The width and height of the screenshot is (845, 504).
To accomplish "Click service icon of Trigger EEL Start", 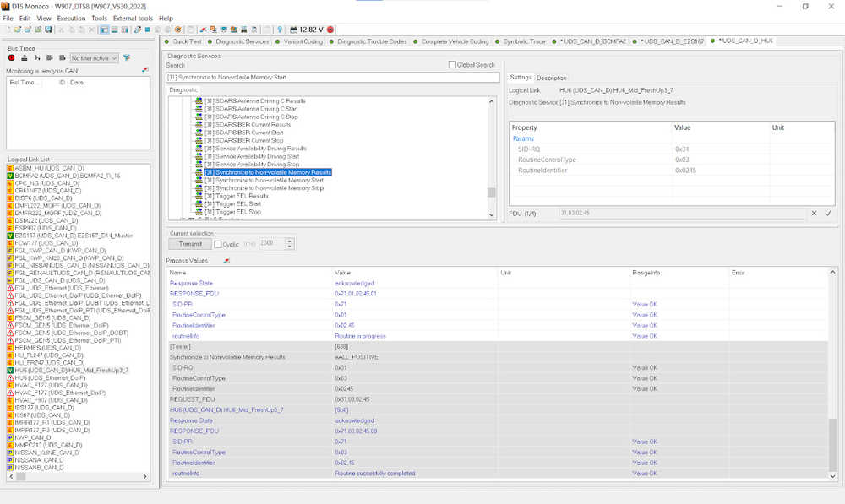I will coord(199,204).
